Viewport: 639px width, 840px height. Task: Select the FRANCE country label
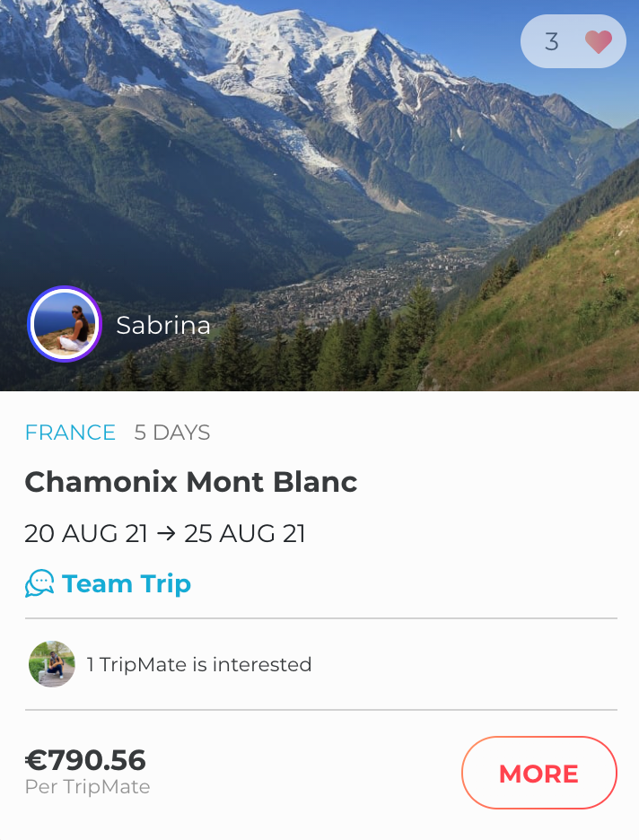click(70, 433)
